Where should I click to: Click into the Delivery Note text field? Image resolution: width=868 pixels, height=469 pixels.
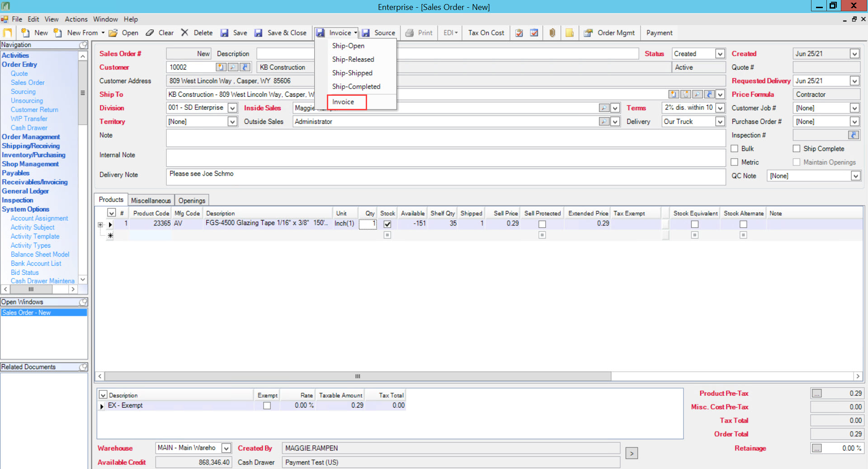point(445,177)
